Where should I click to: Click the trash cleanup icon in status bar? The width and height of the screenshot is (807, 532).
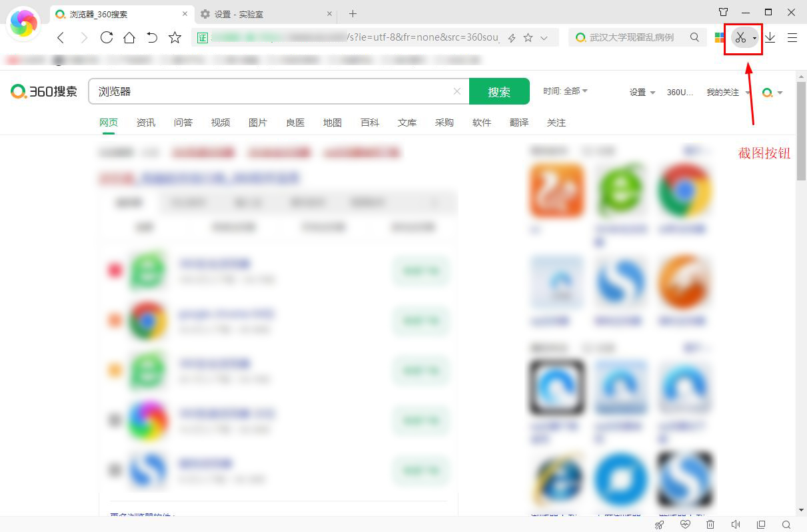click(710, 524)
